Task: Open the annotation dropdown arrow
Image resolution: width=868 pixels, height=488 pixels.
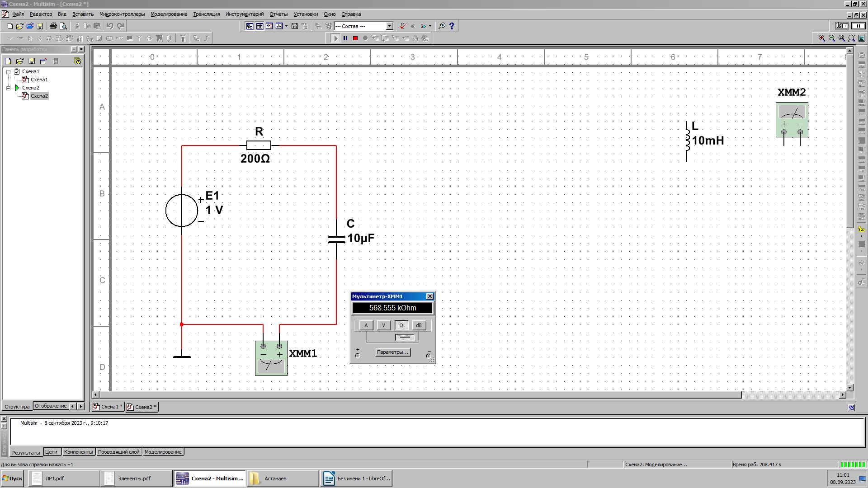Action: (430, 26)
